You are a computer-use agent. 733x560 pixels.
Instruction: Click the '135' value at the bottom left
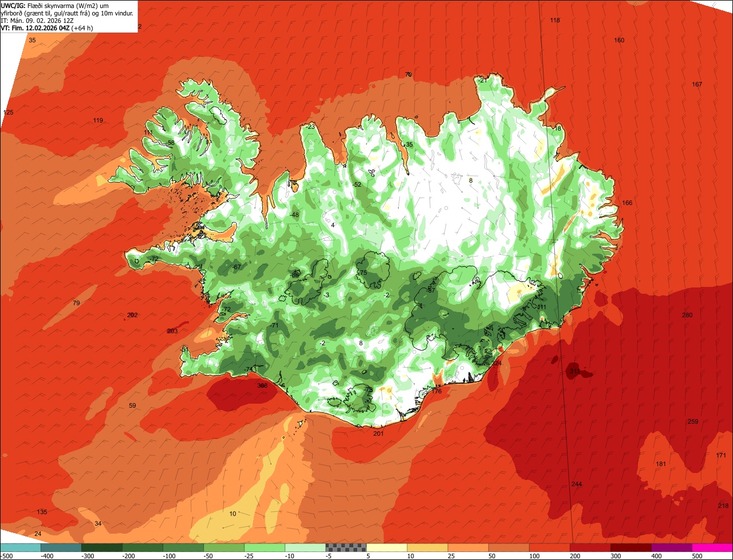click(x=42, y=512)
